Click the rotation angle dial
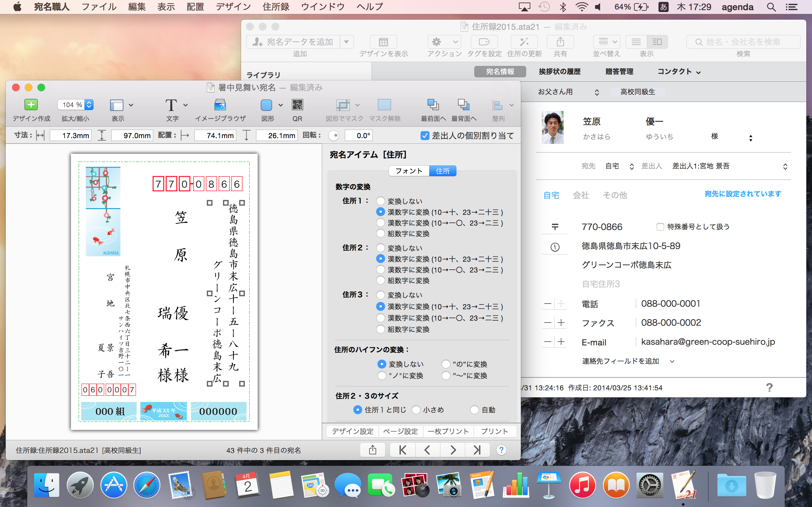 click(334, 136)
